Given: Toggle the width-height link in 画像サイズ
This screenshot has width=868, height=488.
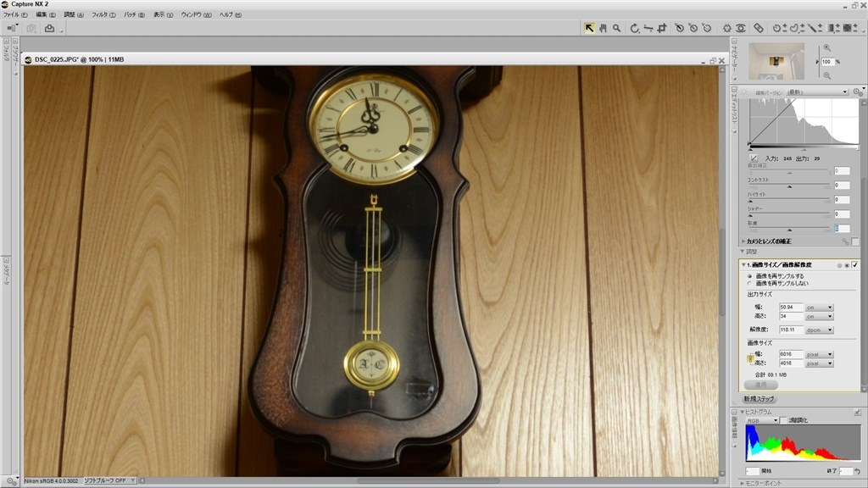Looking at the screenshot, I should tap(749, 358).
